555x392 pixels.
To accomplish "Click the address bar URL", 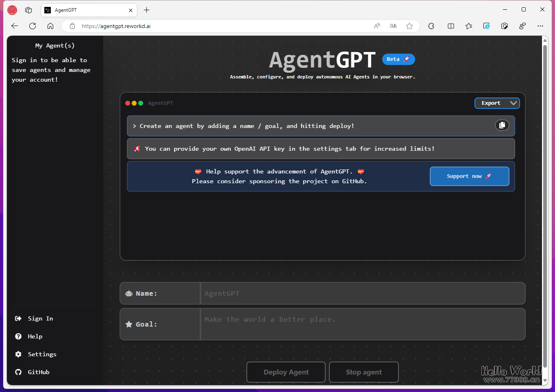I will click(x=116, y=26).
